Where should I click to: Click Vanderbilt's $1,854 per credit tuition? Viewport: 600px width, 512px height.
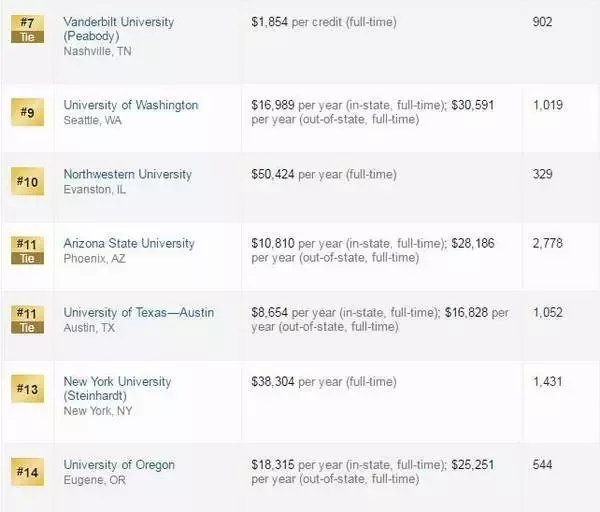tap(324, 22)
